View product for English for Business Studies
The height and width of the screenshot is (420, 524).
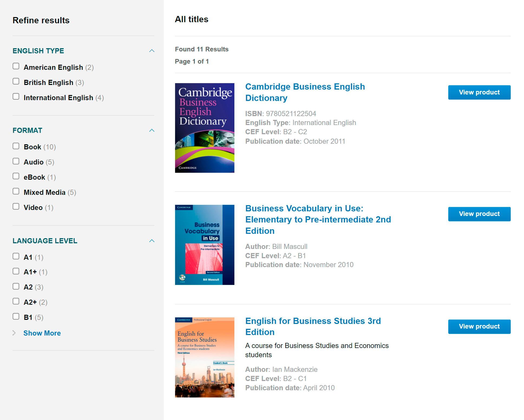[479, 327]
